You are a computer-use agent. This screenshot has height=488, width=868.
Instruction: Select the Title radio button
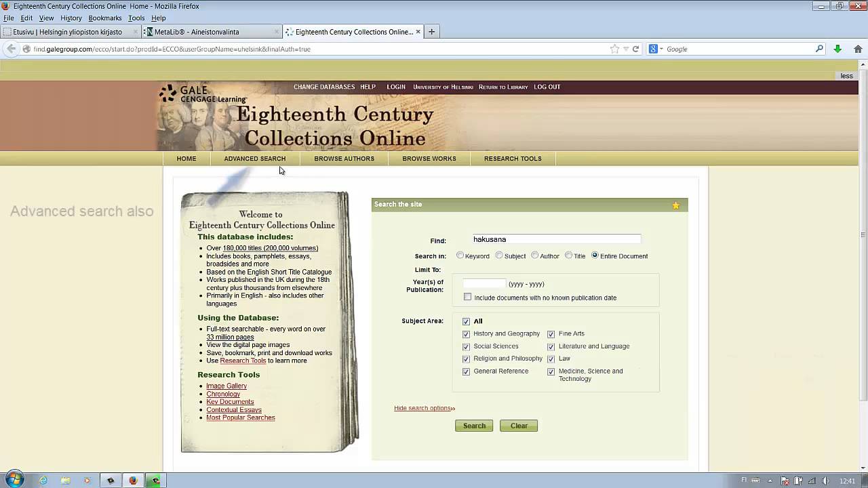point(568,256)
